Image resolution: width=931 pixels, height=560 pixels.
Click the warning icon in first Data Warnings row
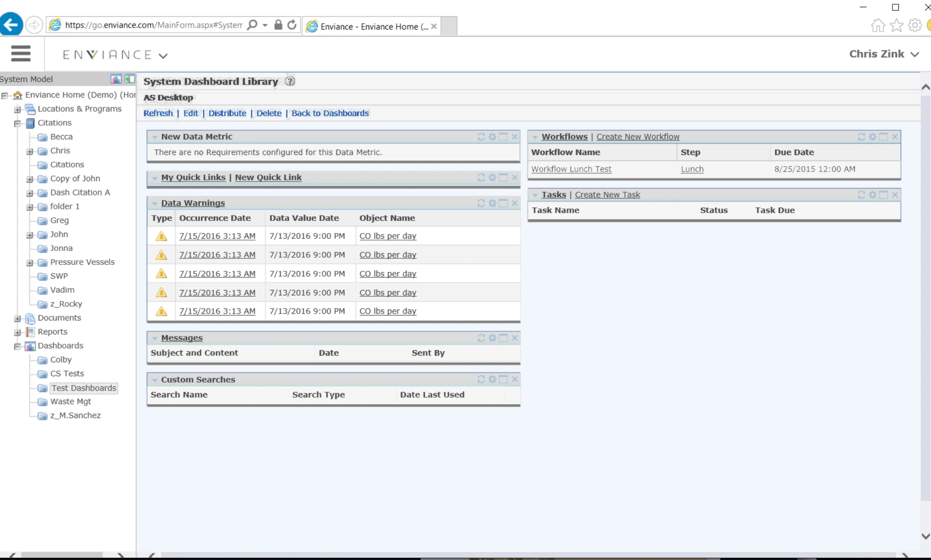pyautogui.click(x=161, y=236)
